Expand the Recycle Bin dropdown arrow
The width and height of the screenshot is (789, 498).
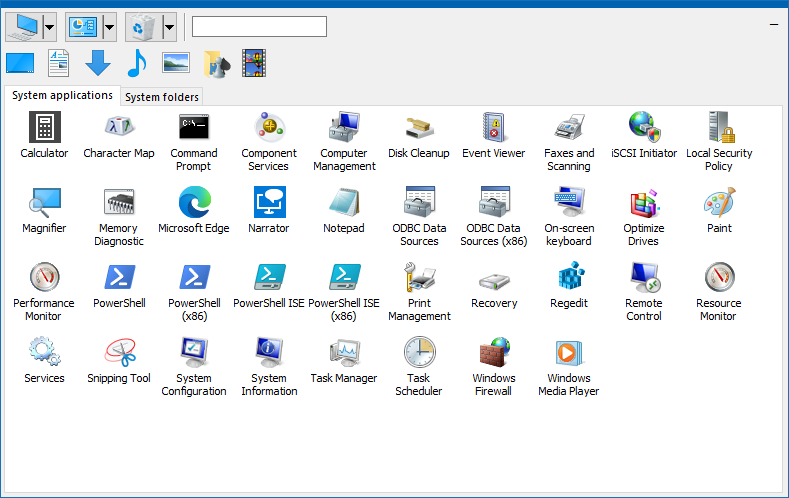[169, 26]
